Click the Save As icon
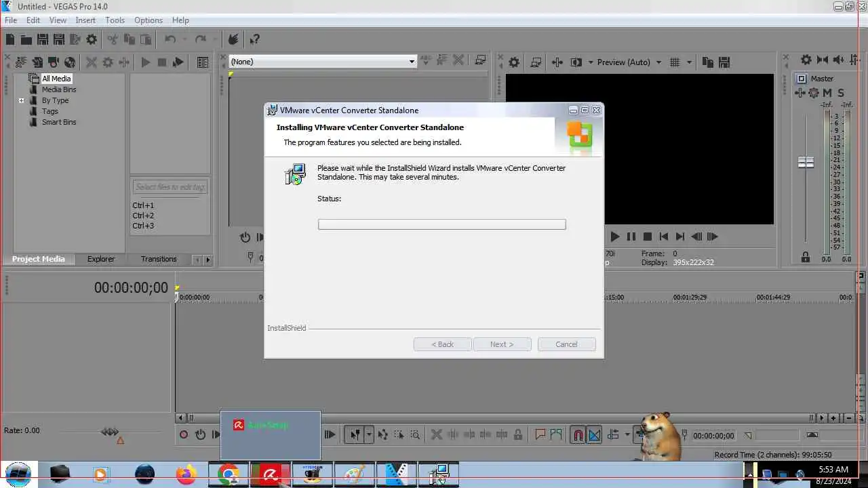This screenshot has width=868, height=488. (59, 39)
